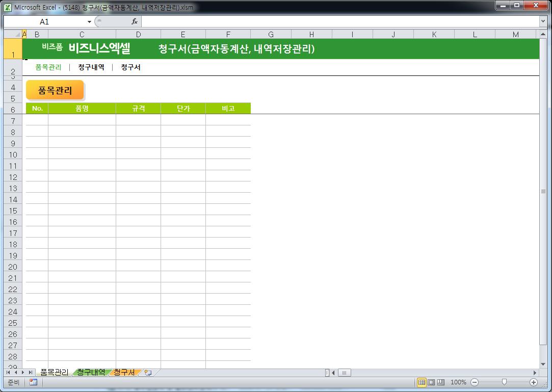The height and width of the screenshot is (392, 552).
Task: Open the 청구내역 navigation link
Action: 91,67
